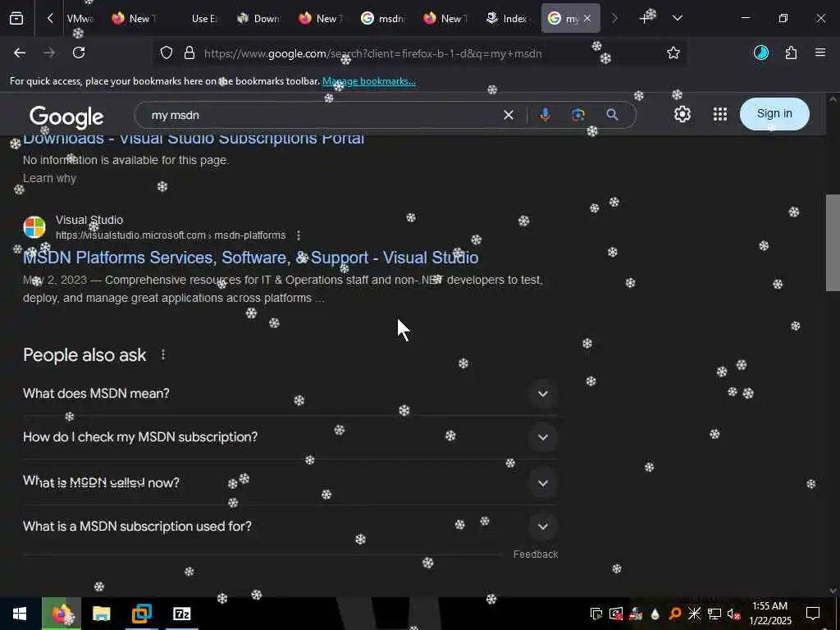Reload the current Google search page

pyautogui.click(x=79, y=52)
